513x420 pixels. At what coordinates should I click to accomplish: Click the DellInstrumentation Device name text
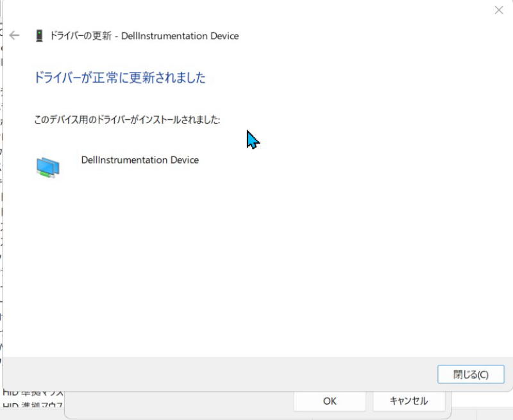click(140, 160)
